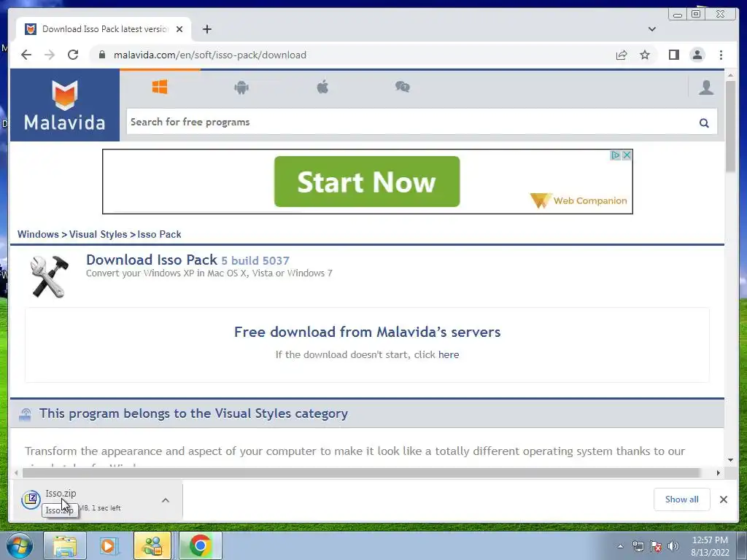Click the taskbar clock 12:57 PM
Image resolution: width=747 pixels, height=560 pixels.
[710, 546]
